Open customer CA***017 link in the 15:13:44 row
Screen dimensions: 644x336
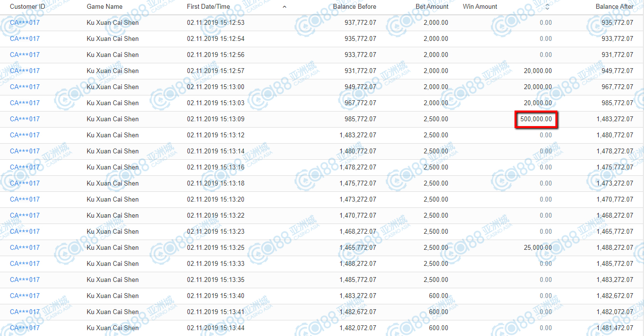coord(25,328)
